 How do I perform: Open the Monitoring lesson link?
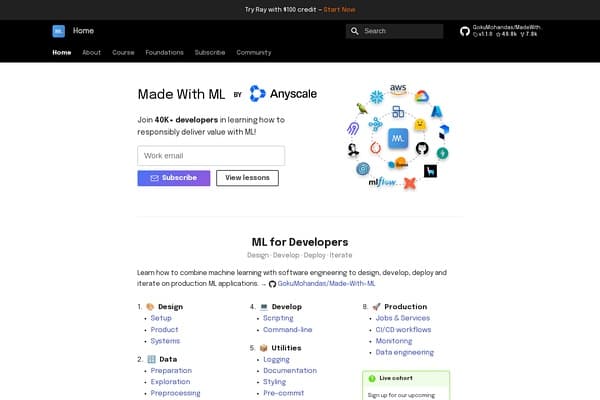[394, 341]
